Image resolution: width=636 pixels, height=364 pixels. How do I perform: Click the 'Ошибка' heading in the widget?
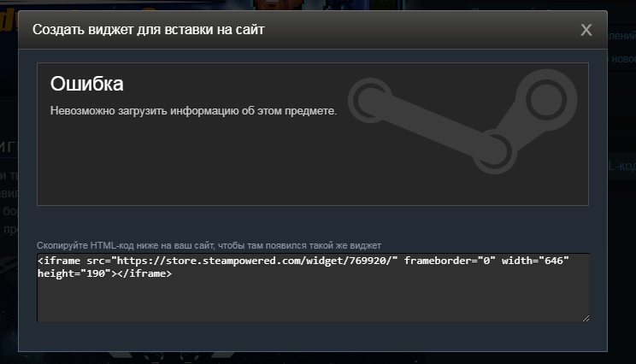coord(87,84)
